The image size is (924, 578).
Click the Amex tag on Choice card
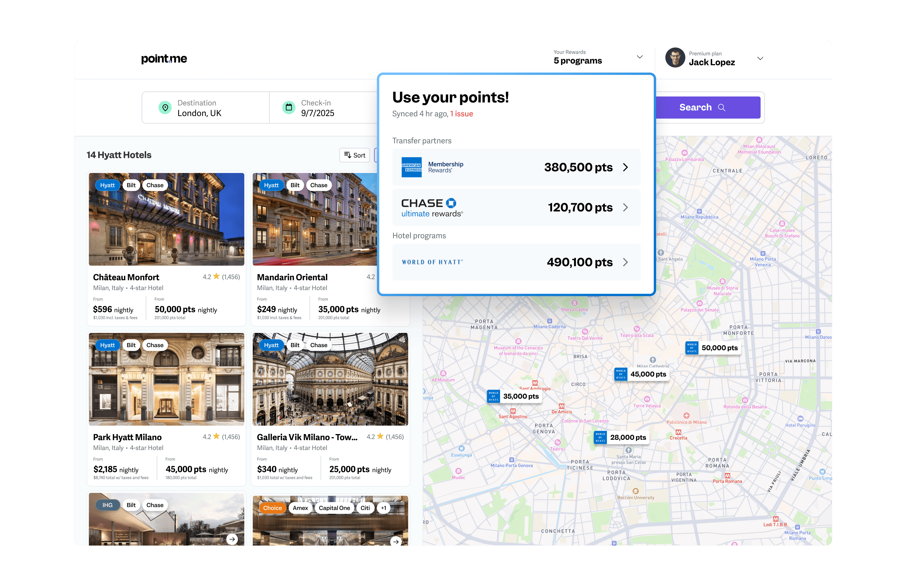[x=300, y=508]
